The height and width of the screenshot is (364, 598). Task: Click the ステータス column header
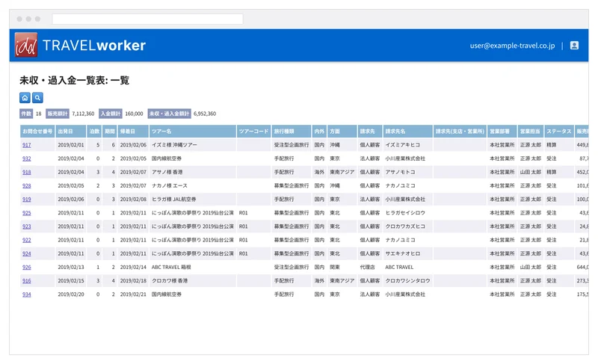(x=558, y=131)
